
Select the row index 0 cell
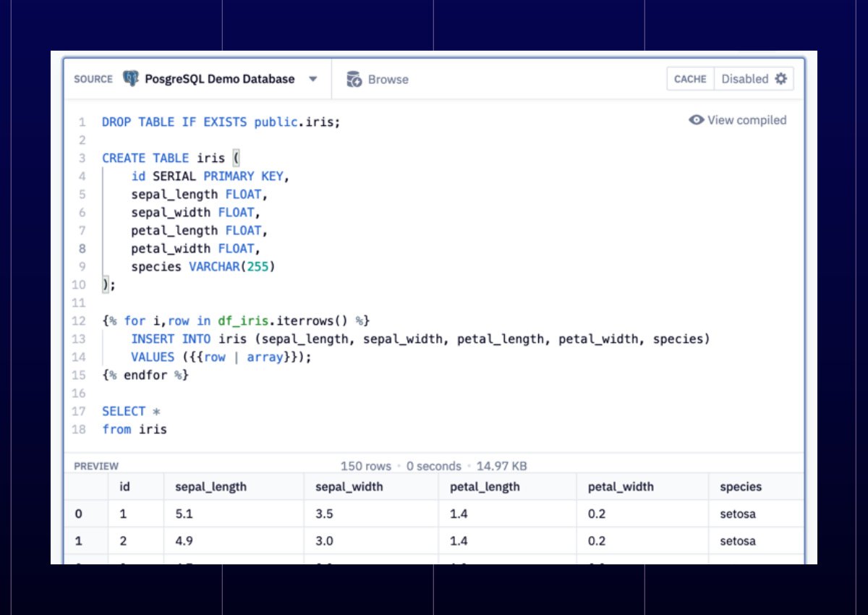79,514
